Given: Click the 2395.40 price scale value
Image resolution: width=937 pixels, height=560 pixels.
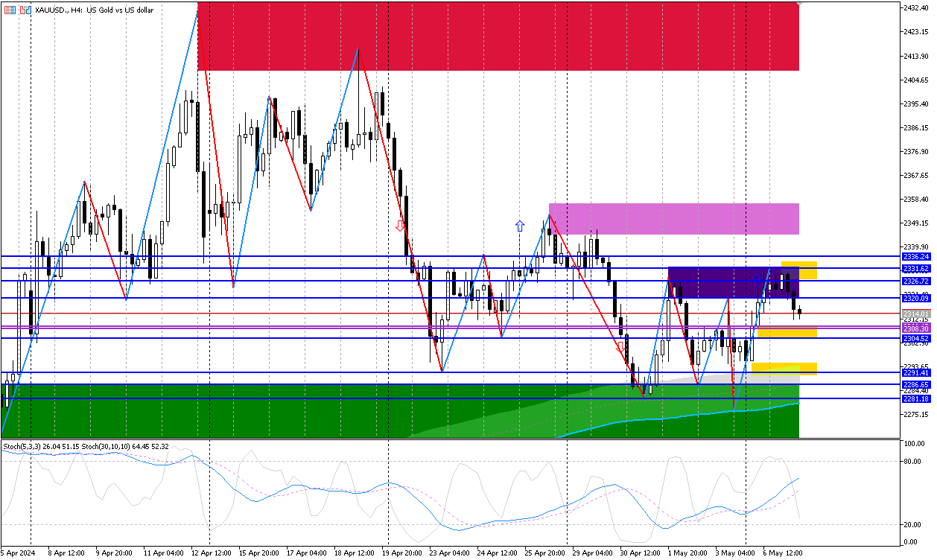Looking at the screenshot, I should (915, 104).
